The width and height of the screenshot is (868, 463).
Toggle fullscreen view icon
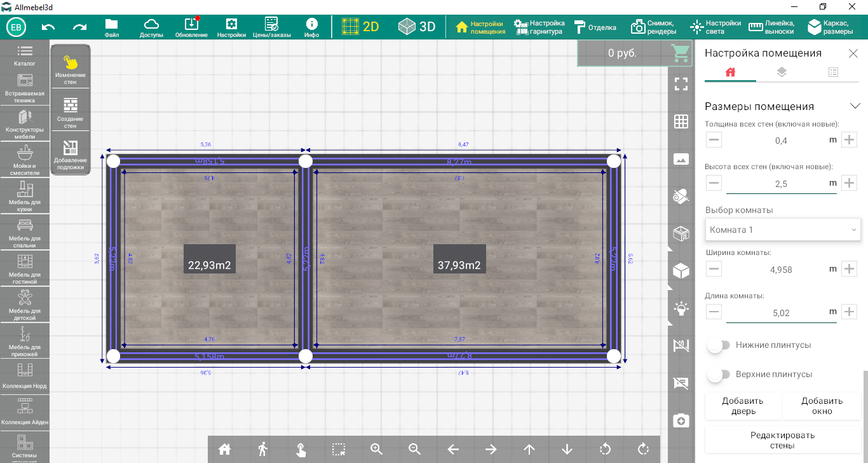coord(681,84)
